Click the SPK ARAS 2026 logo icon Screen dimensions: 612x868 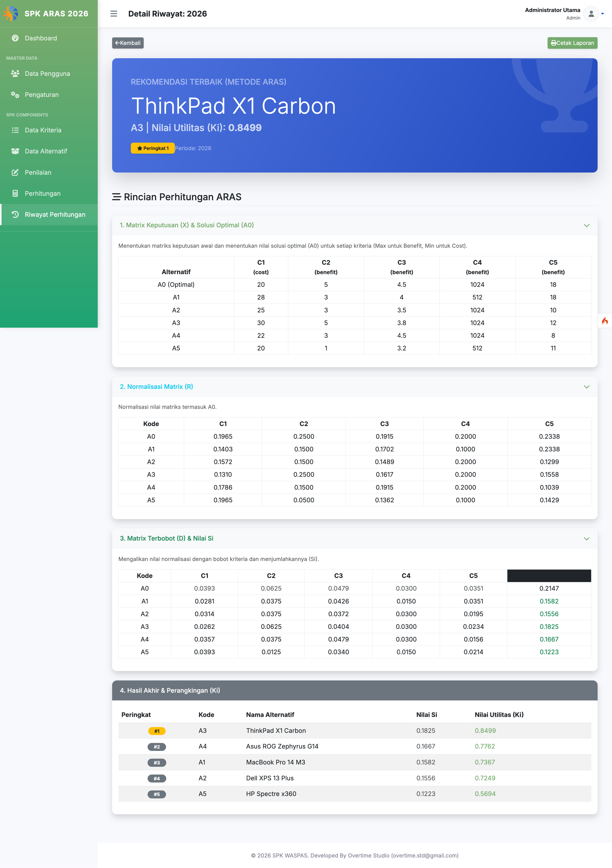11,14
